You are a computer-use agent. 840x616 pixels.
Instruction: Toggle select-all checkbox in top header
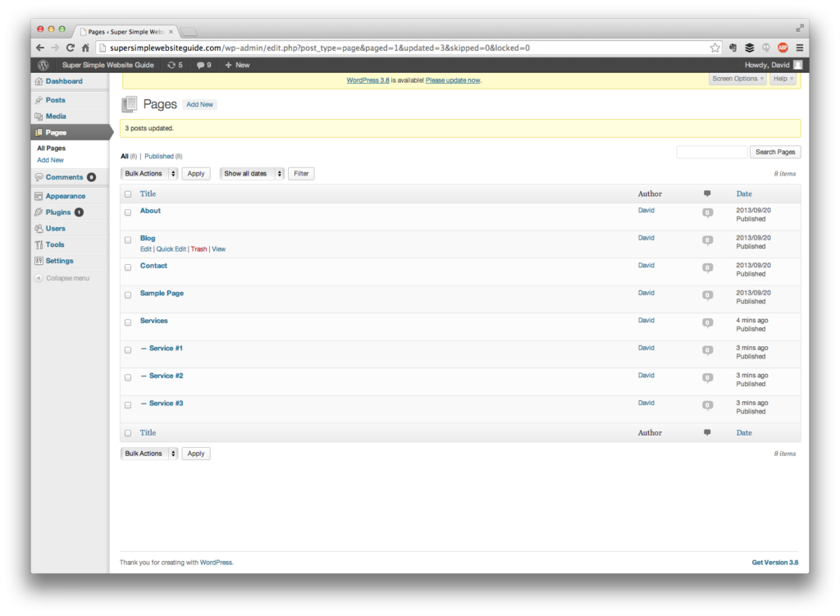[128, 194]
